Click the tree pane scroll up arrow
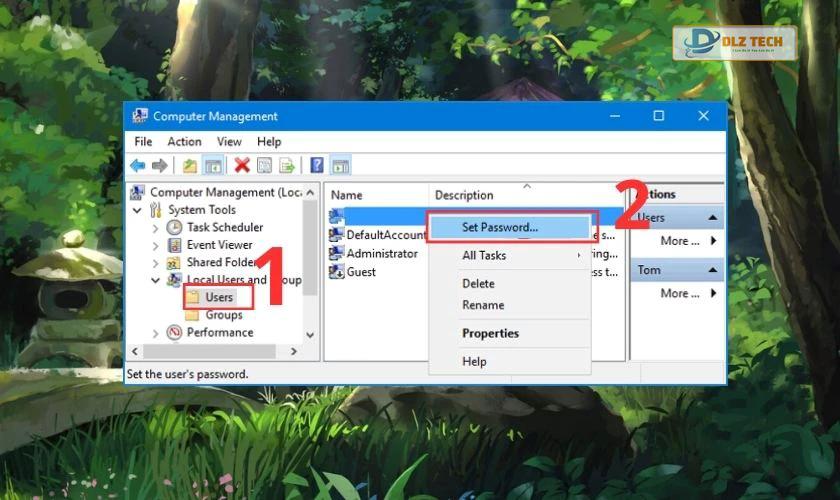The width and height of the screenshot is (840, 500). (310, 192)
